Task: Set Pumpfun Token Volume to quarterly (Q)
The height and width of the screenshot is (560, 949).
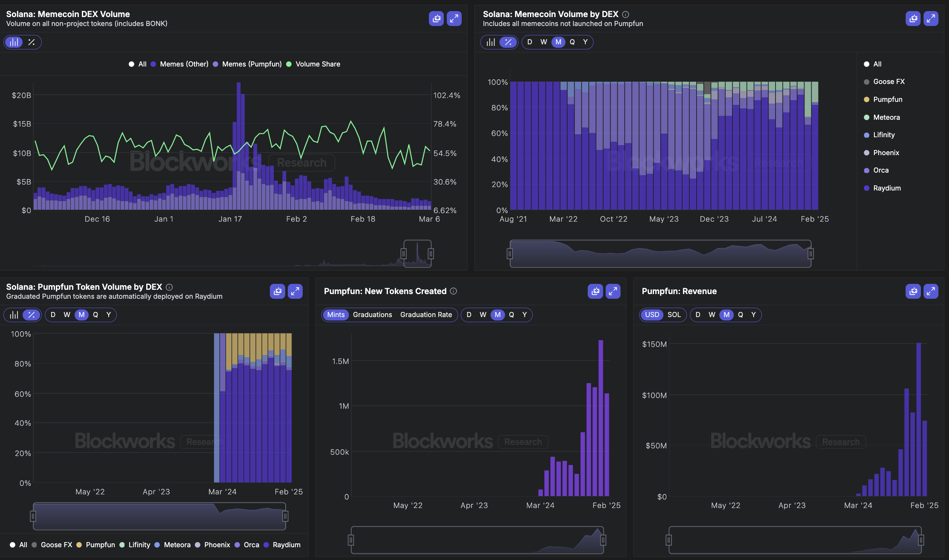Action: click(x=95, y=315)
